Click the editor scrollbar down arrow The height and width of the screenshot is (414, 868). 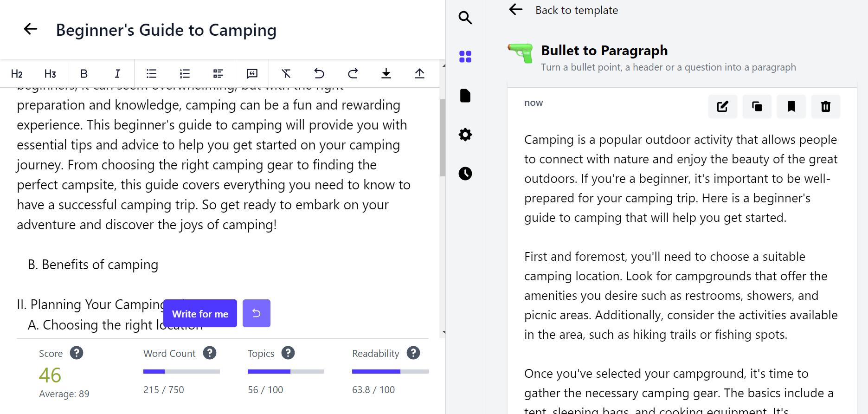[x=444, y=332]
